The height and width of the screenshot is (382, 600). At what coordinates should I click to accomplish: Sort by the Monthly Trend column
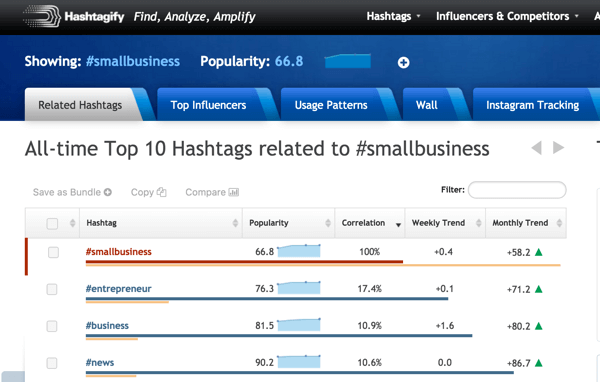526,223
